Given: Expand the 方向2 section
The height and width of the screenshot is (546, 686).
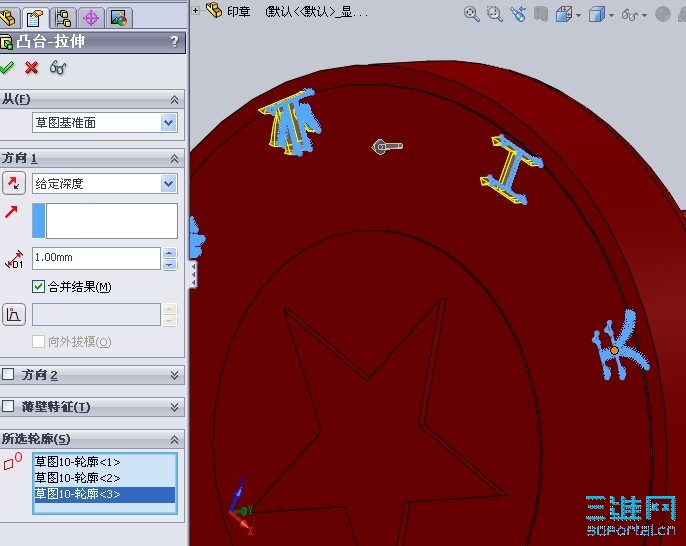Looking at the screenshot, I should (x=174, y=375).
